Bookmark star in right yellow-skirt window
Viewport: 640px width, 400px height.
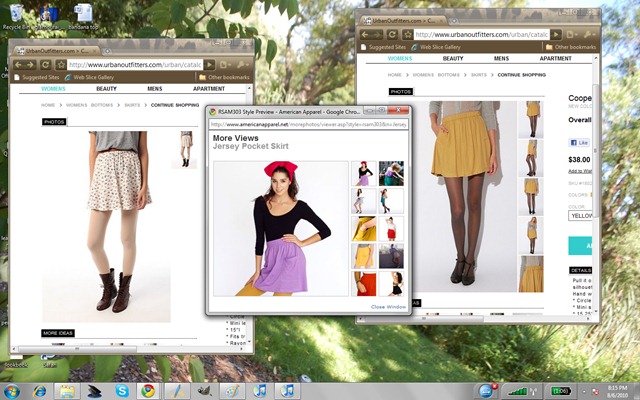(x=407, y=35)
